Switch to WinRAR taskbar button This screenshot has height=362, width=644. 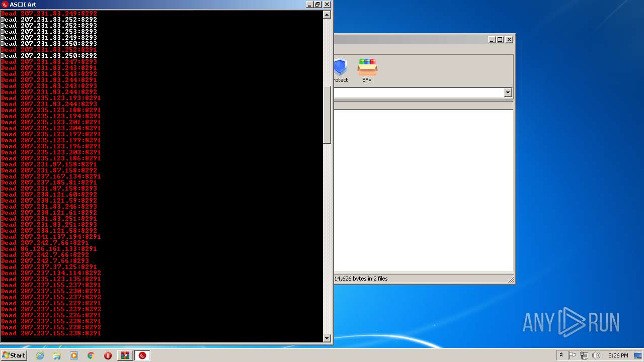pyautogui.click(x=125, y=355)
